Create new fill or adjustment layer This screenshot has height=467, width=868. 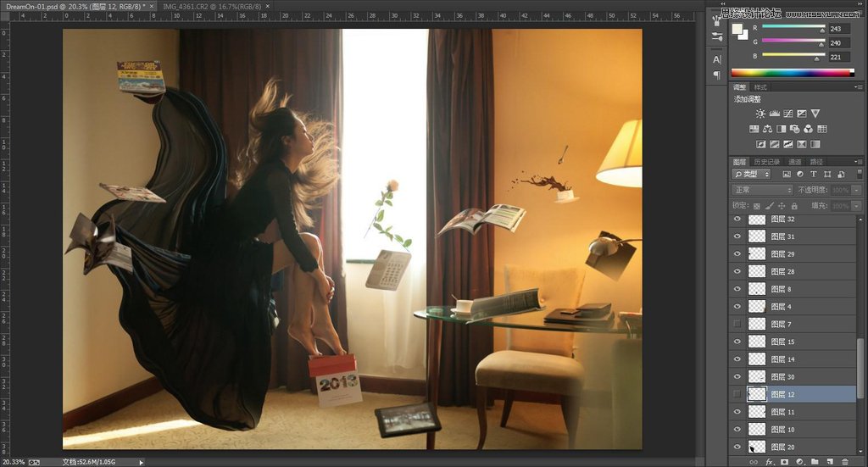[x=800, y=462]
